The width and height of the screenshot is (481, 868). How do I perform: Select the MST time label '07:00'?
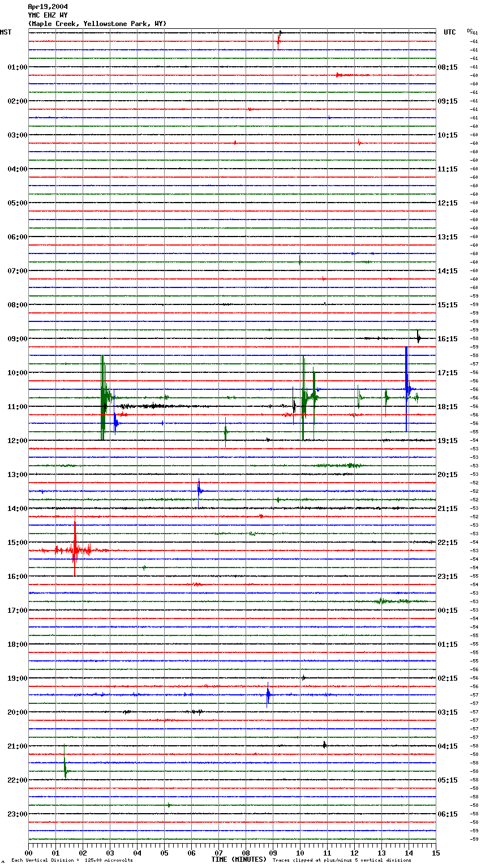[18, 271]
